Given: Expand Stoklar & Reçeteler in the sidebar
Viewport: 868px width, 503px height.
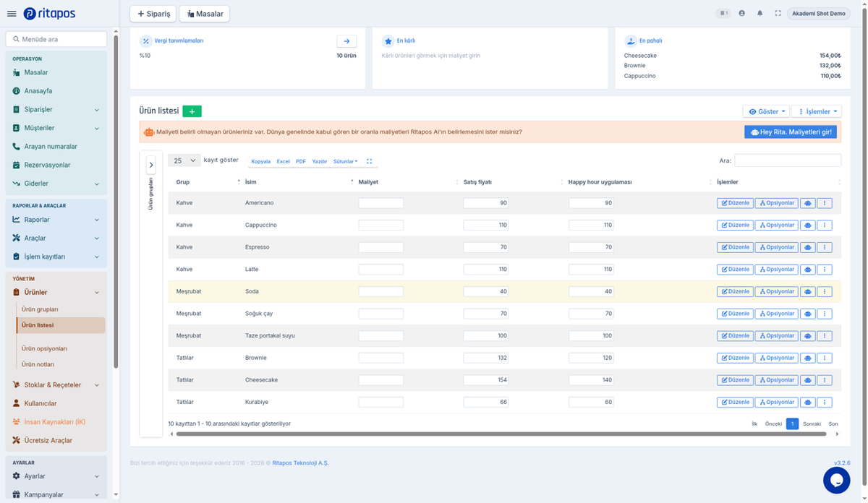Looking at the screenshot, I should (55, 385).
